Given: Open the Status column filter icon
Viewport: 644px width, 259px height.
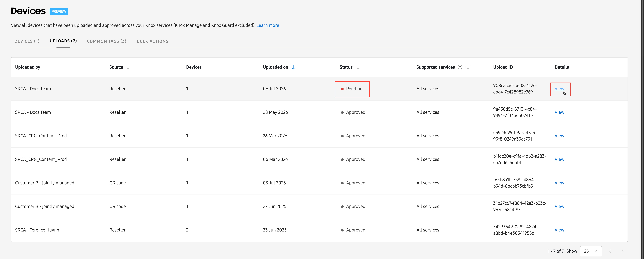Looking at the screenshot, I should pos(358,67).
